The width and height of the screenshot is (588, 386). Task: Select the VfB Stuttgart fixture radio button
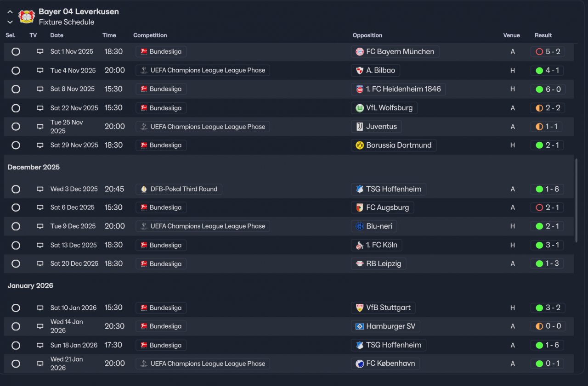click(x=16, y=308)
